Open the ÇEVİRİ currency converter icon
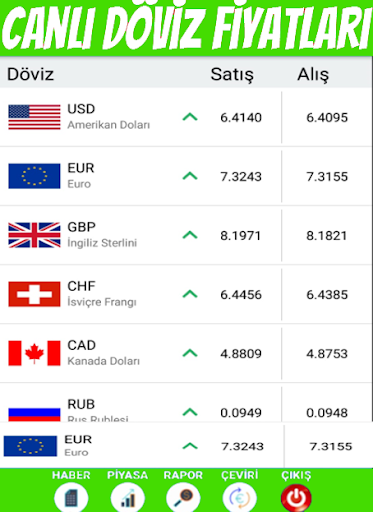This screenshot has height=512, width=373. 240,497
